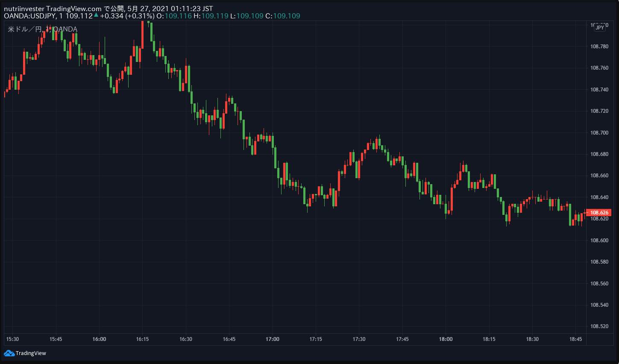Click the 17:00 time axis label
Screen dimensions: 619x364
click(273, 339)
